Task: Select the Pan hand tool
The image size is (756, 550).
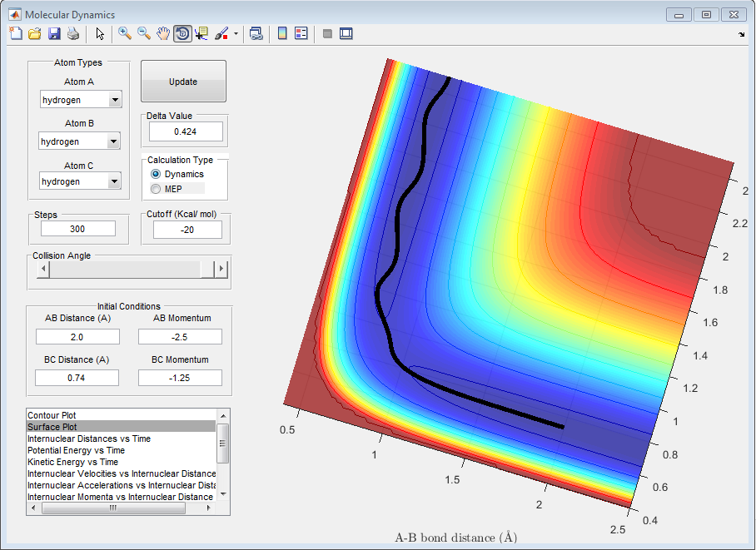Action: 163,34
